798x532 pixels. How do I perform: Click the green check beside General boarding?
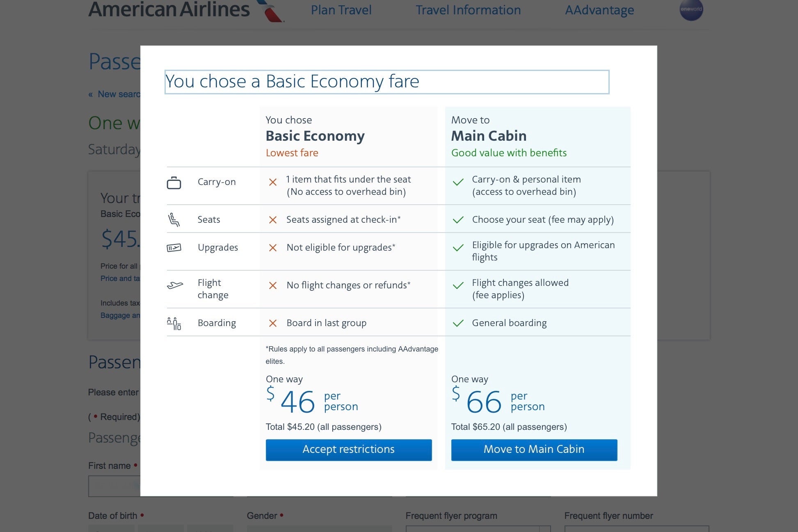click(458, 323)
